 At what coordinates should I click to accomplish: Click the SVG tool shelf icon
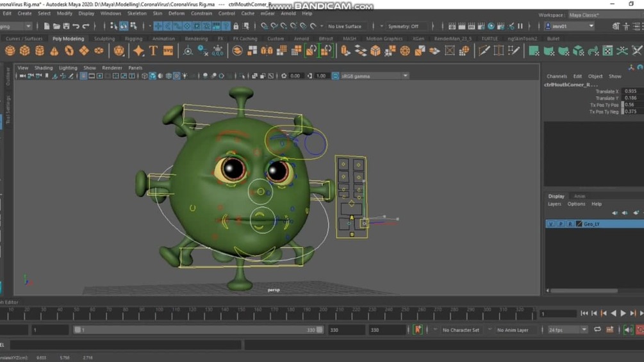[168, 51]
